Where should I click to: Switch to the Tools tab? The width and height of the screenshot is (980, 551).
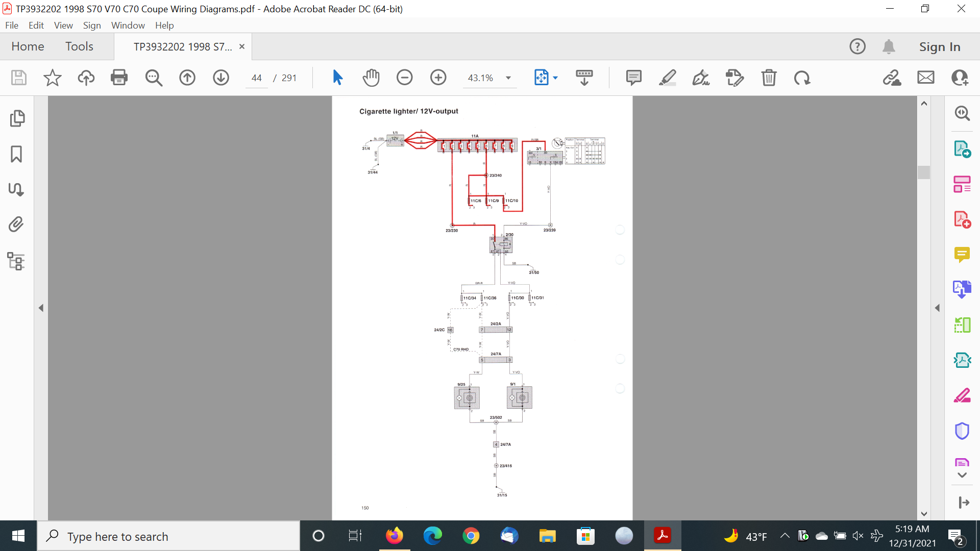[x=79, y=46]
